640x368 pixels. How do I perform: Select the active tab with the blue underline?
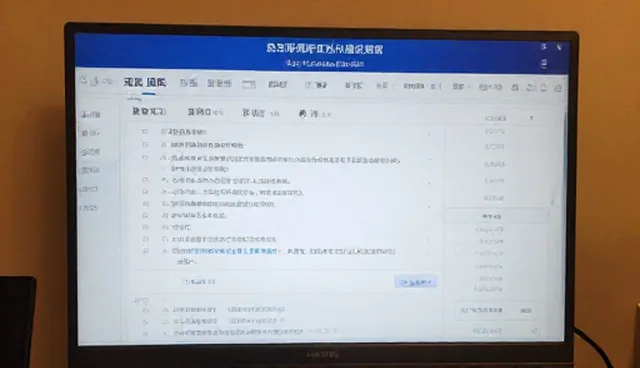click(x=145, y=83)
